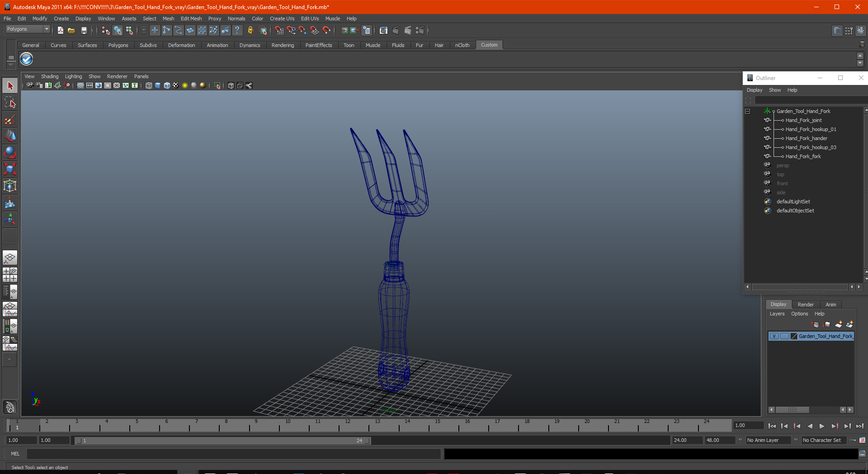Select the arrow Select tool

(10, 86)
